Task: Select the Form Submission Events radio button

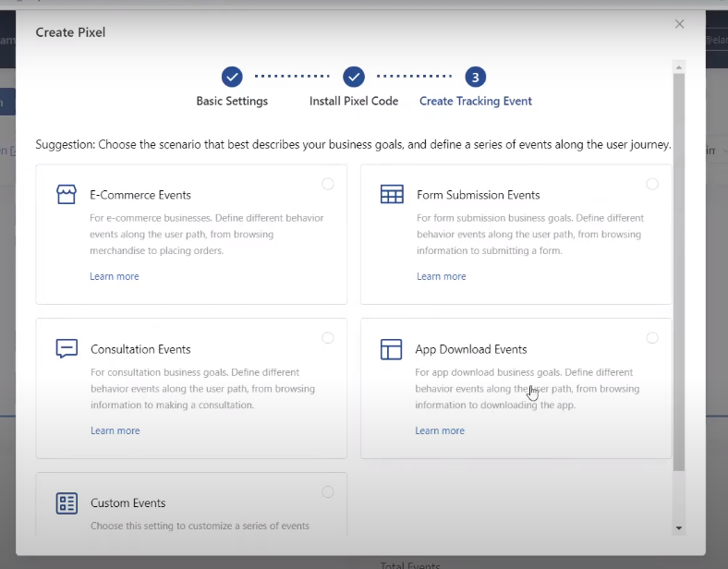Action: (652, 184)
